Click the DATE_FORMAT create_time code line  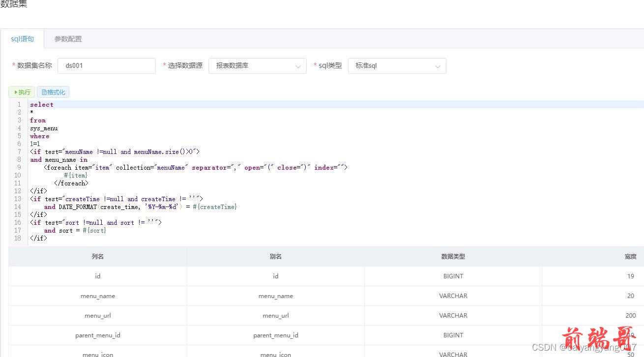(x=141, y=207)
